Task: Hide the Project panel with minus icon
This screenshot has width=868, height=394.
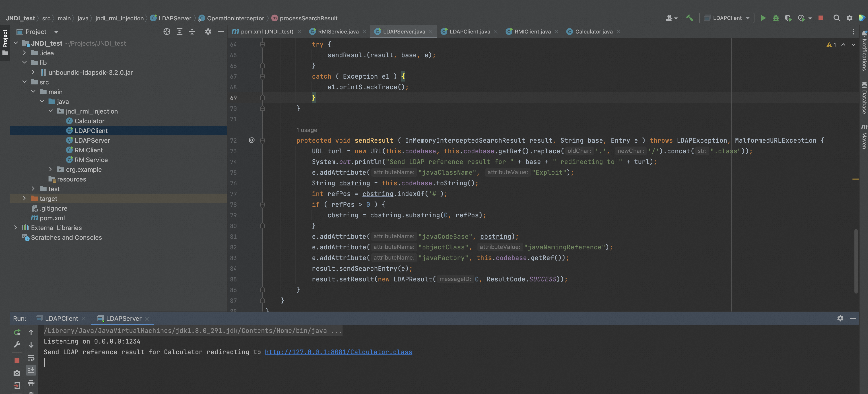Action: tap(221, 31)
